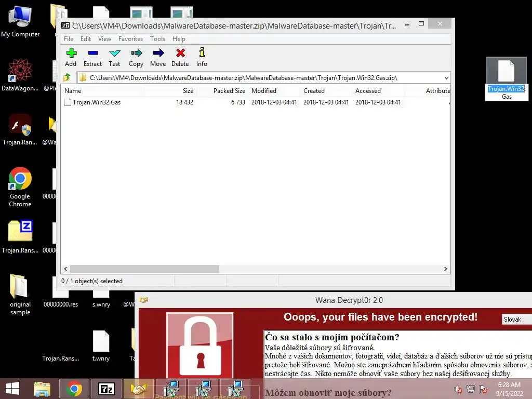Select the Trojan.Ran... Flash-style desktop icon
Image resolution: width=532 pixels, height=399 pixels.
point(20,130)
